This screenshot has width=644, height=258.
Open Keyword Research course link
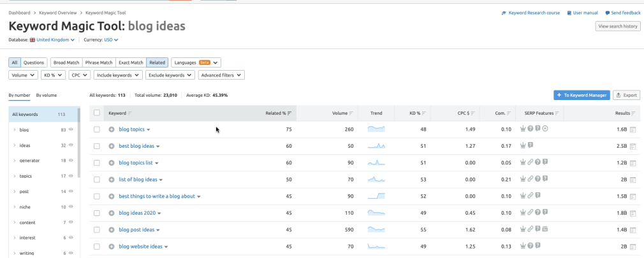point(531,13)
